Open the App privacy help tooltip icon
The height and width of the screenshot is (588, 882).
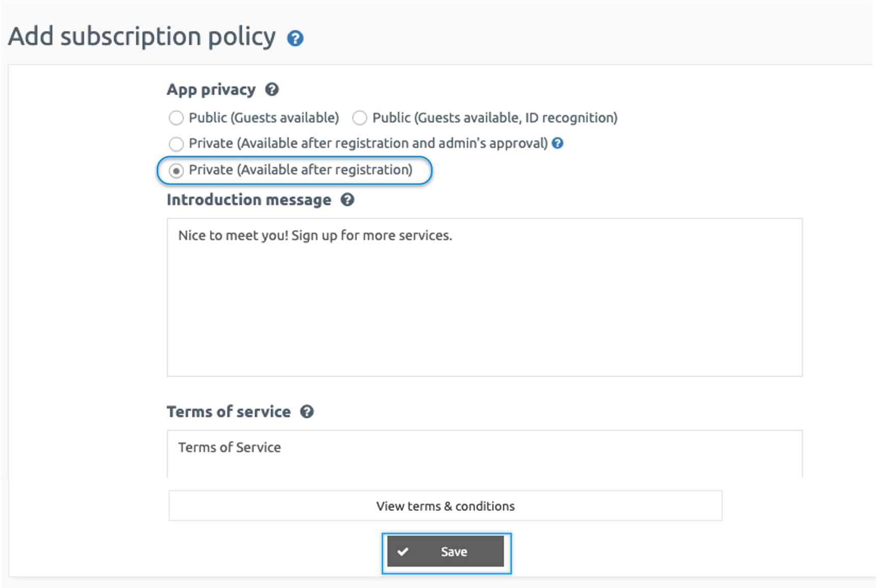point(272,90)
